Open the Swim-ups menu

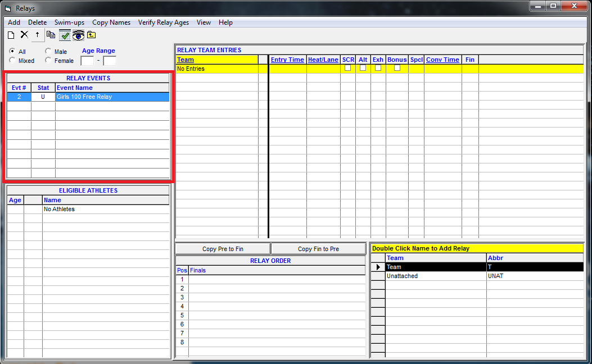pyautogui.click(x=69, y=22)
